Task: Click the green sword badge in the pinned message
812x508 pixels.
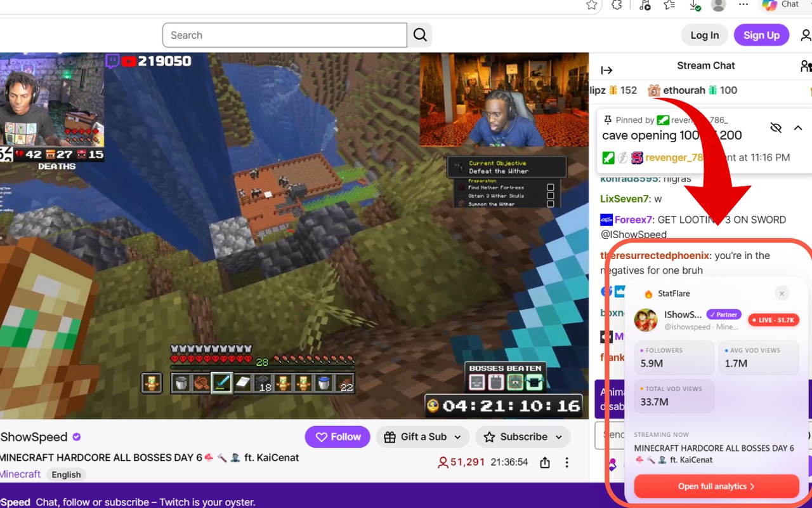Action: click(608, 157)
